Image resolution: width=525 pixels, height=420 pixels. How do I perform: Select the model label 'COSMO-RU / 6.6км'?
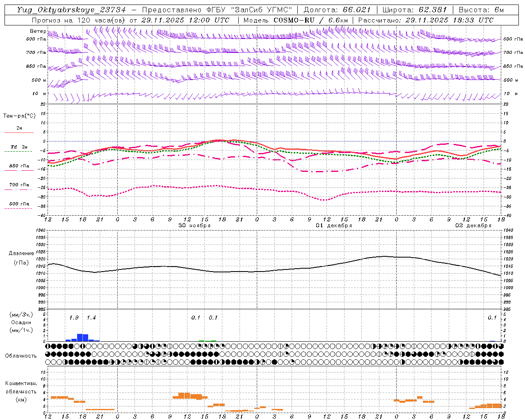(x=310, y=20)
